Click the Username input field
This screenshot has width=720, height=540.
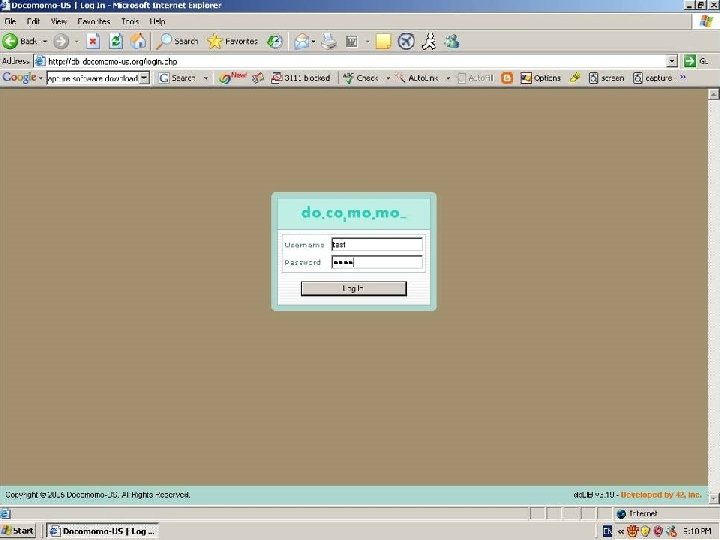(x=377, y=244)
